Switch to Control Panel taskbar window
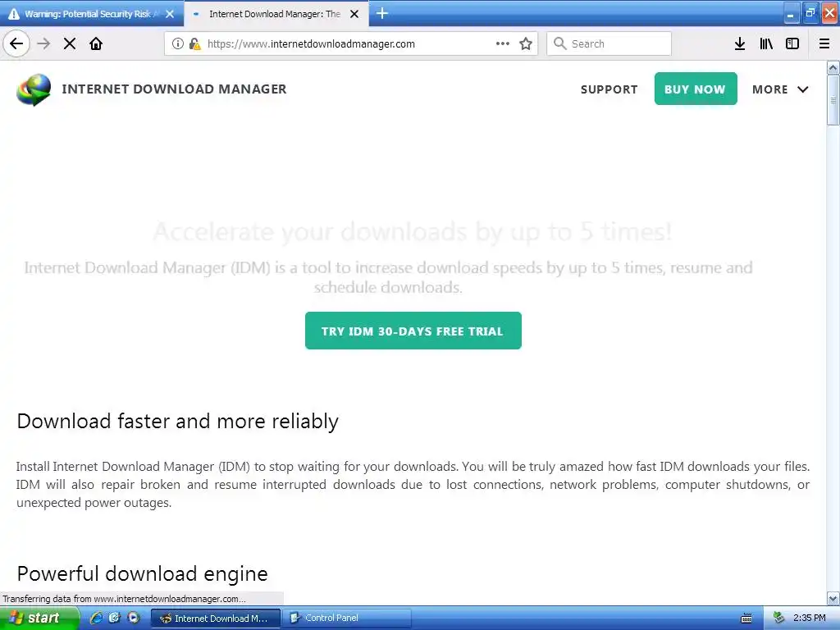The height and width of the screenshot is (630, 840). click(x=347, y=619)
